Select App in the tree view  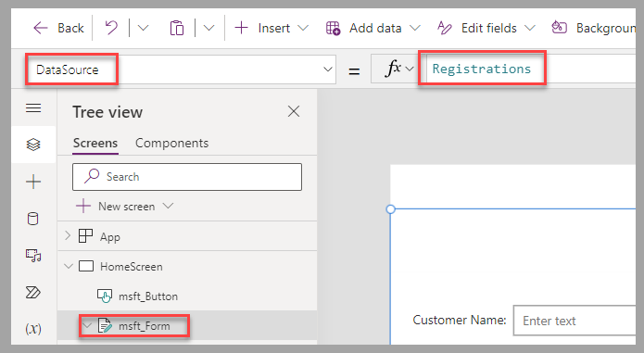pyautogui.click(x=109, y=237)
